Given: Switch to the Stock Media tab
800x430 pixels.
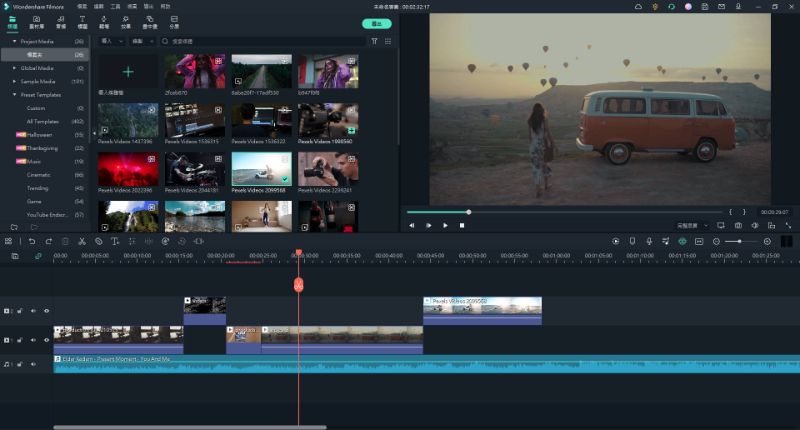Looking at the screenshot, I should click(x=36, y=22).
